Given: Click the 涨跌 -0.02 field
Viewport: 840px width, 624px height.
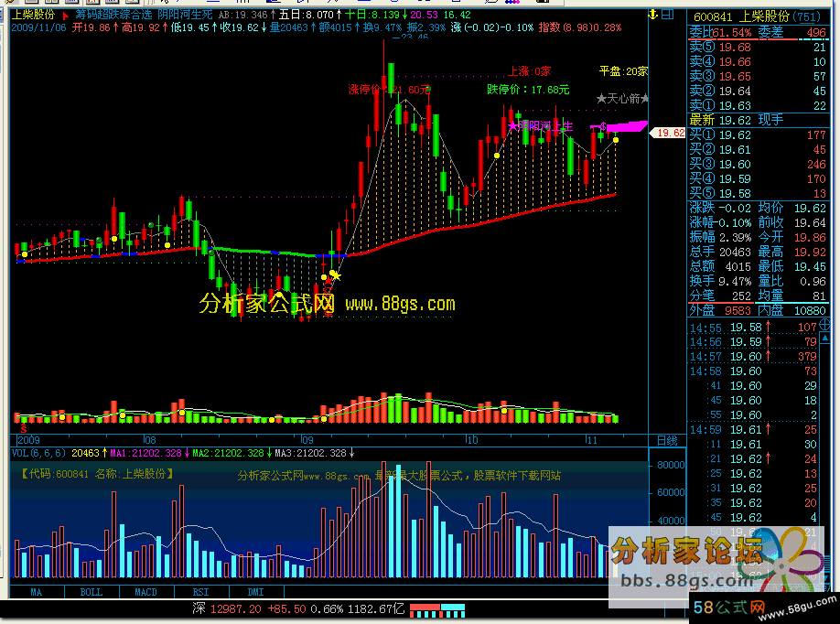Looking at the screenshot, I should pyautogui.click(x=720, y=208).
